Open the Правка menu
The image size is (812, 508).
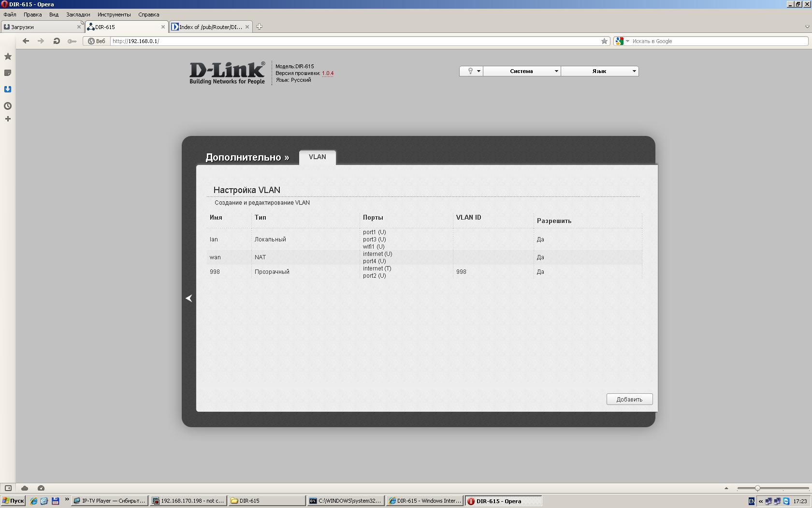click(33, 15)
